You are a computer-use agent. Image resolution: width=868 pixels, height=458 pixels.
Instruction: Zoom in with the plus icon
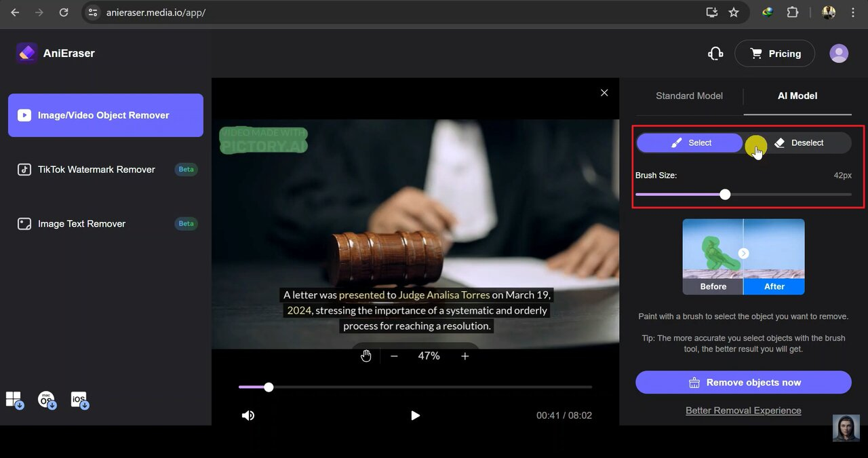click(465, 356)
